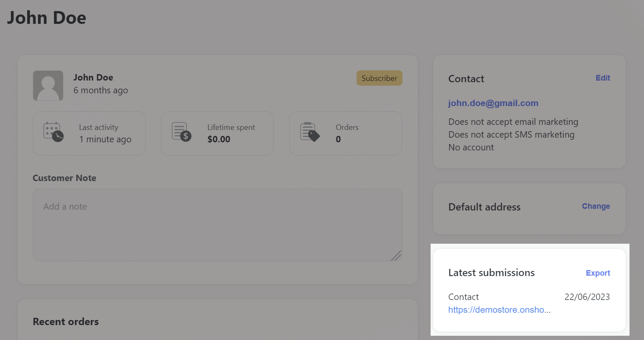Click the Orders count 0

(338, 139)
